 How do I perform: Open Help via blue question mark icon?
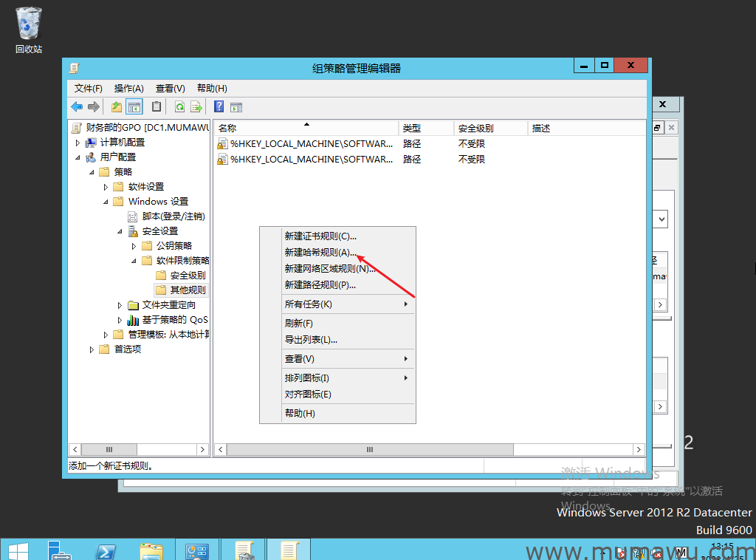[x=219, y=106]
